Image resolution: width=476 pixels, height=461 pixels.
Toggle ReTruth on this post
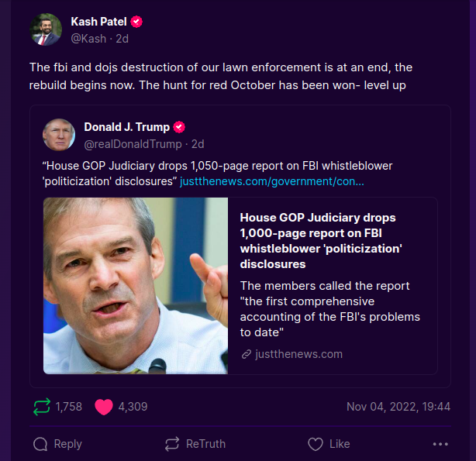pyautogui.click(x=195, y=444)
